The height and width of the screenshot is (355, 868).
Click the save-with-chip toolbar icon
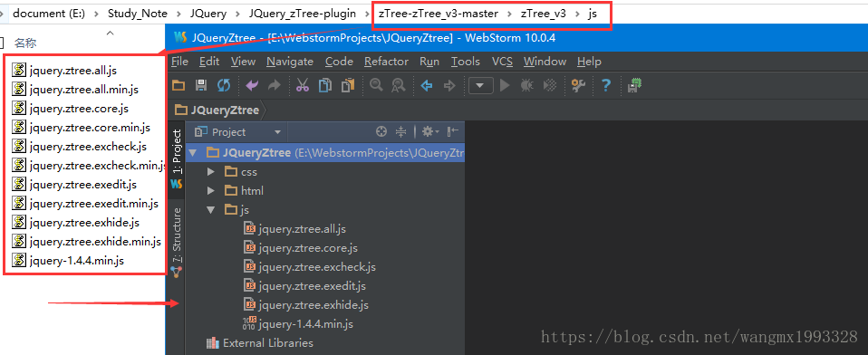pos(634,86)
